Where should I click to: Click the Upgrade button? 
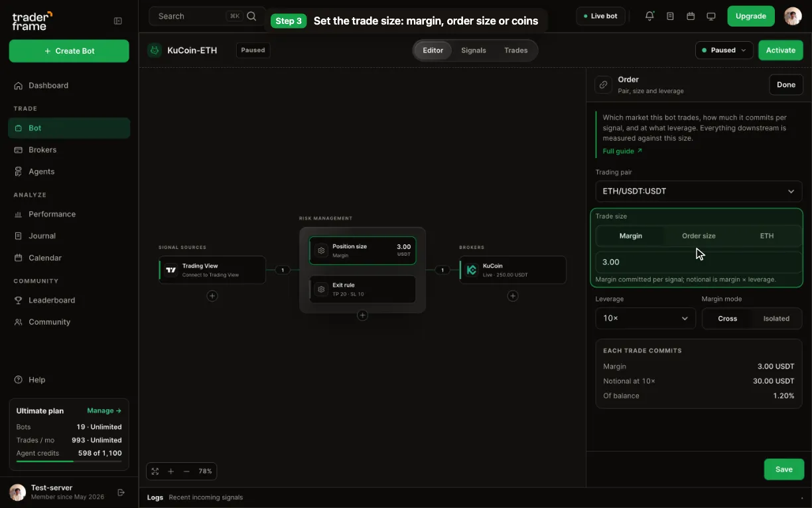pos(751,16)
